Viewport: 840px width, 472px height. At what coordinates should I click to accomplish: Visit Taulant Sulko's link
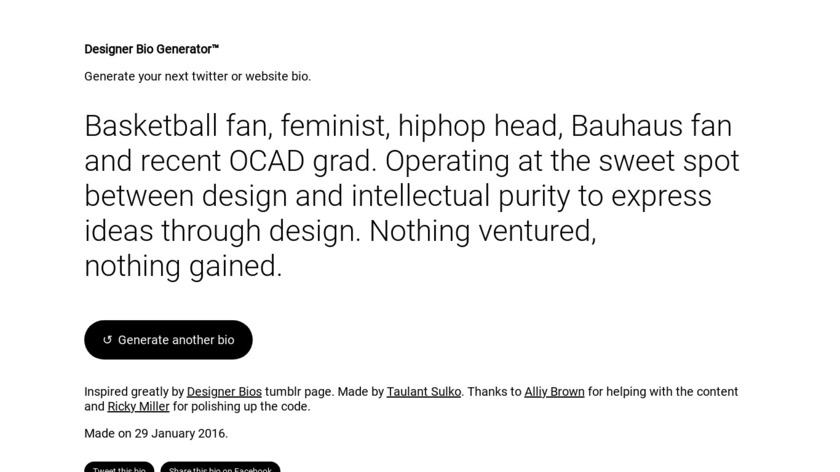click(424, 392)
